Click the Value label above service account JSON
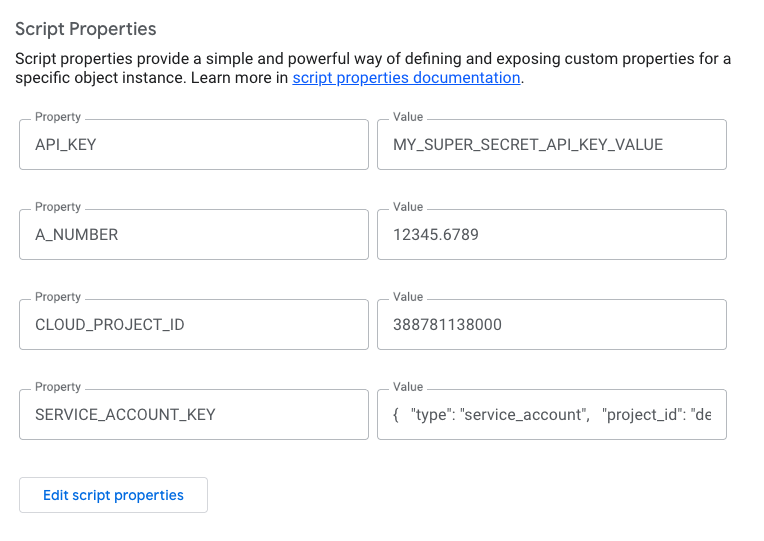 point(408,387)
